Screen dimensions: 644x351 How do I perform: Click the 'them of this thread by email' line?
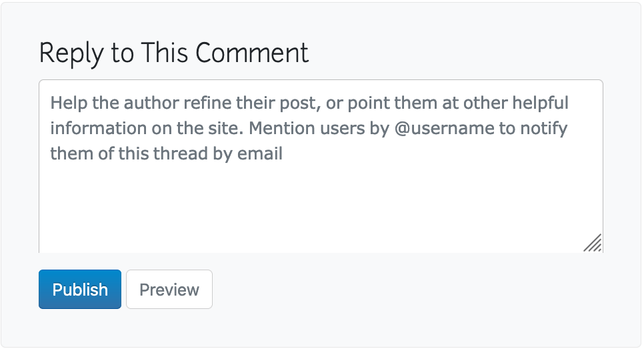pos(167,153)
